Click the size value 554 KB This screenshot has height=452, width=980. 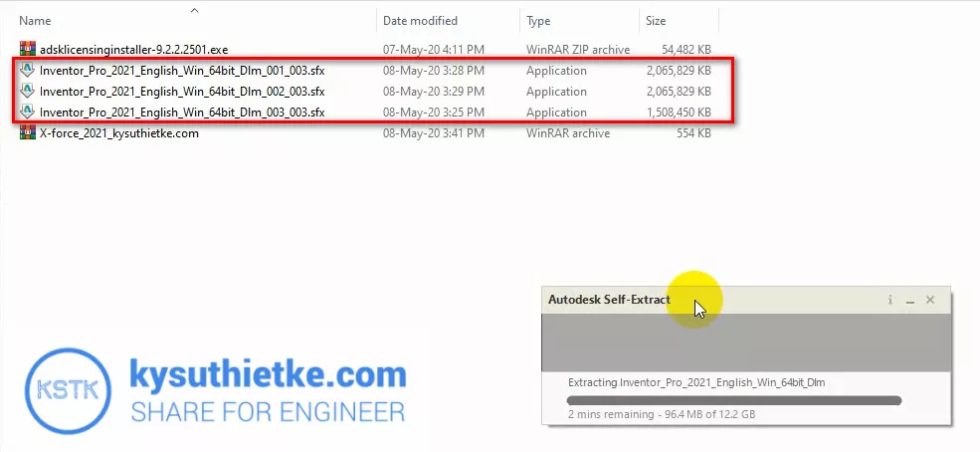(x=693, y=133)
